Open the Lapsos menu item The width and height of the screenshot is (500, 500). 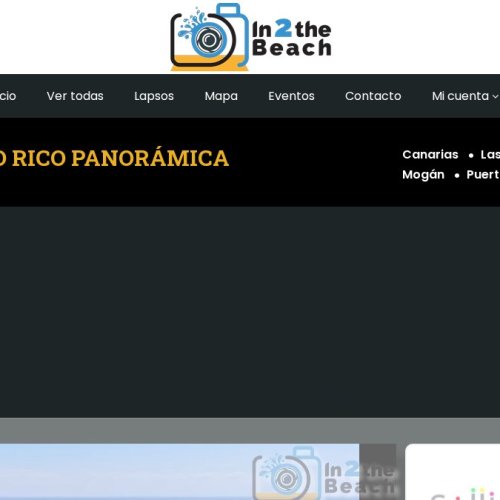pyautogui.click(x=154, y=96)
